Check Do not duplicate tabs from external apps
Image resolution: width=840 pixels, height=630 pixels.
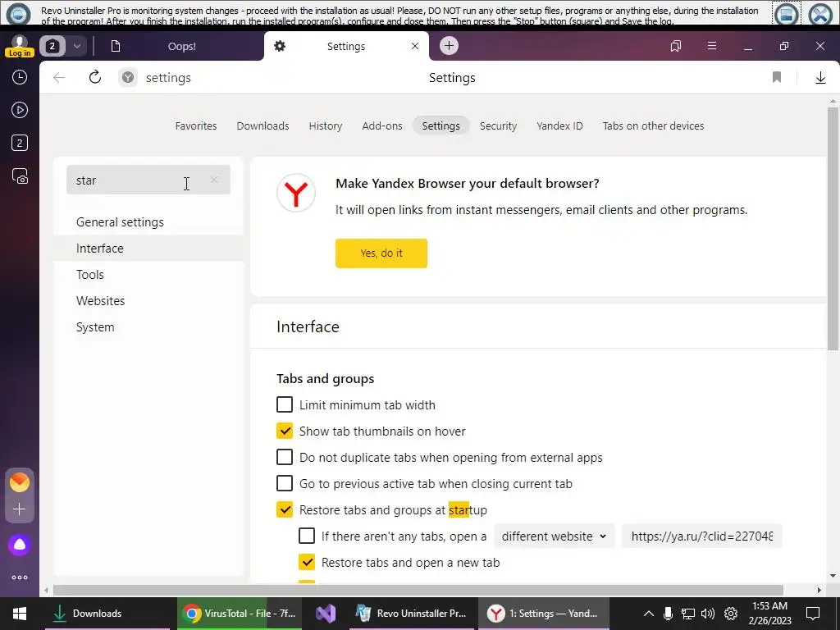(285, 457)
